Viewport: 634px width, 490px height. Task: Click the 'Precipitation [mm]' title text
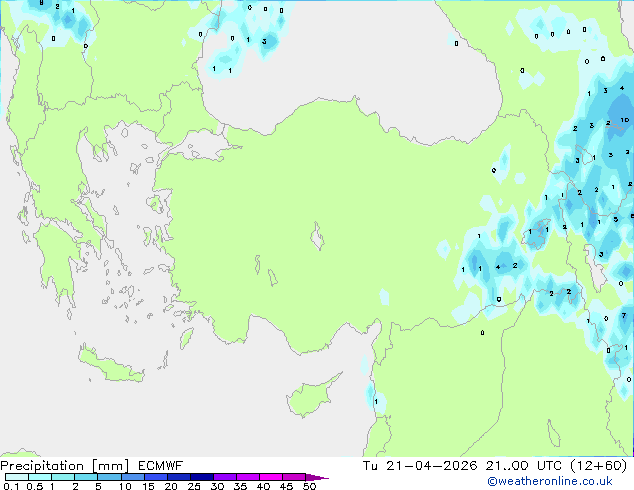(x=65, y=466)
